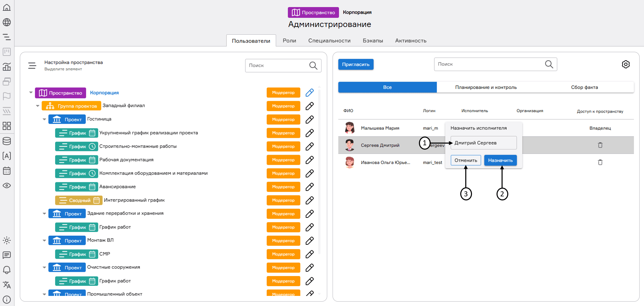Screen dimensions: 644x306
Task: Switch to the Роли tab
Action: point(289,41)
